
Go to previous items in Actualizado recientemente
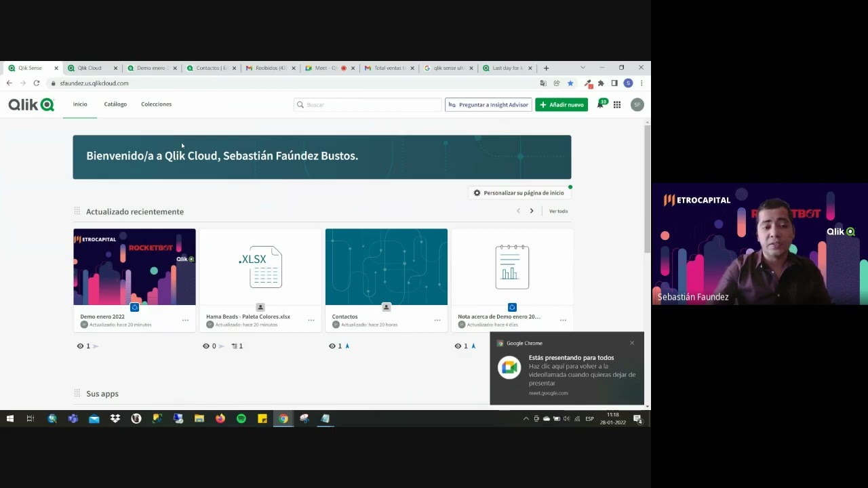pyautogui.click(x=518, y=211)
